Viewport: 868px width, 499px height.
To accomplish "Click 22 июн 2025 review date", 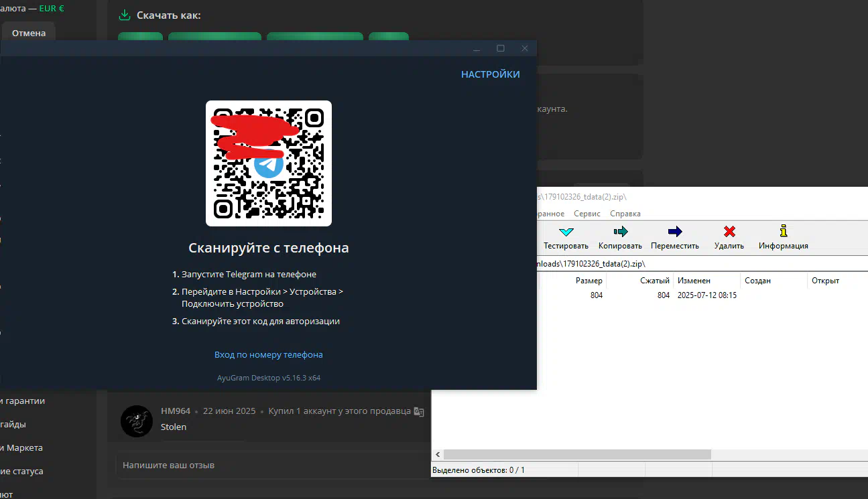I will 229,411.
